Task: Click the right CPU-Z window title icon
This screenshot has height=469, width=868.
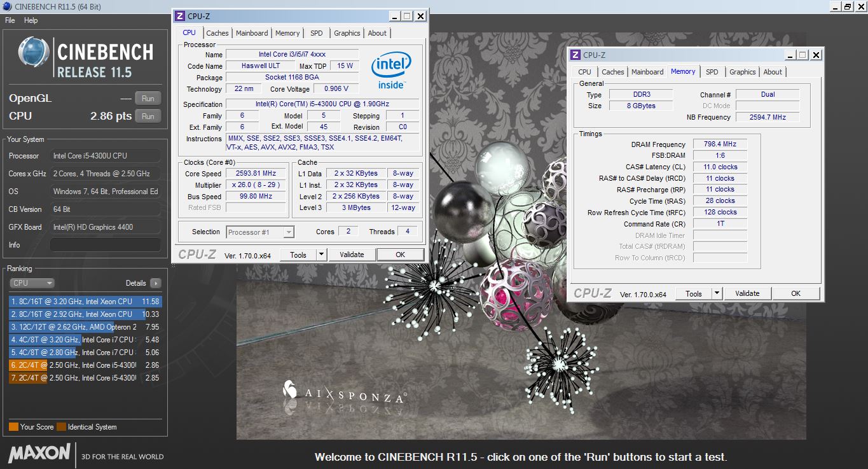Action: (x=575, y=55)
